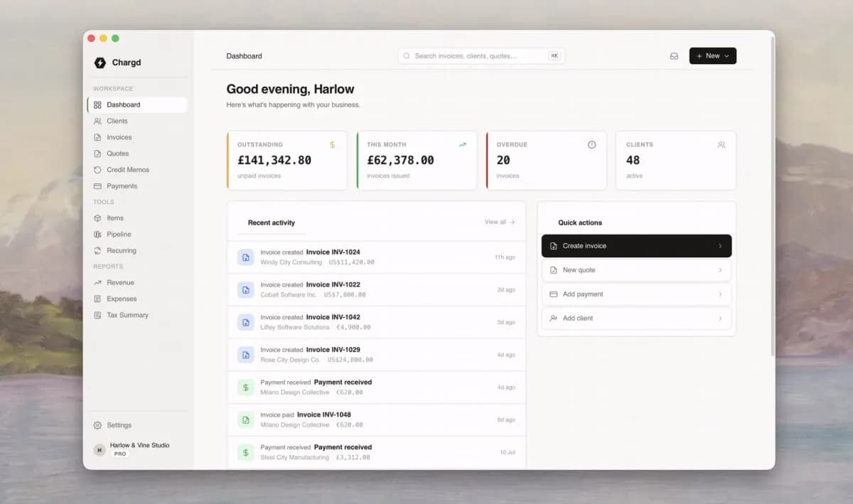Click the chevron on Create invoice row
The width and height of the screenshot is (853, 504).
pyautogui.click(x=720, y=246)
